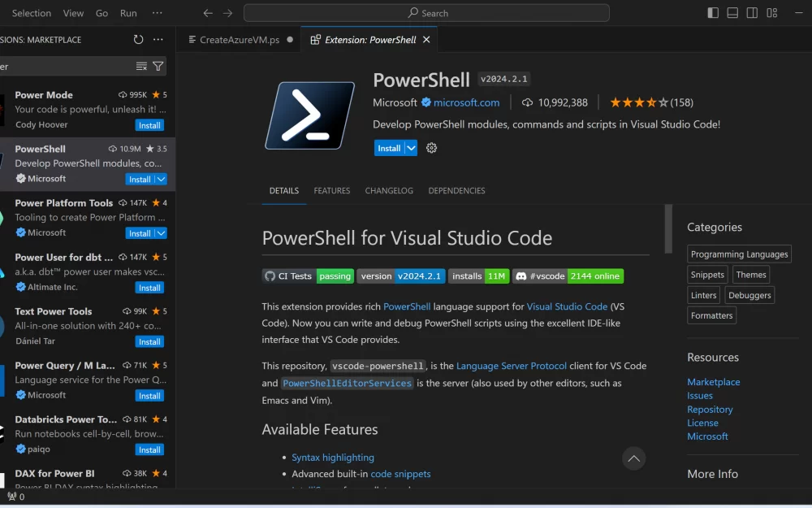Refresh the extensions marketplace list
The image size is (812, 508).
pyautogui.click(x=138, y=40)
